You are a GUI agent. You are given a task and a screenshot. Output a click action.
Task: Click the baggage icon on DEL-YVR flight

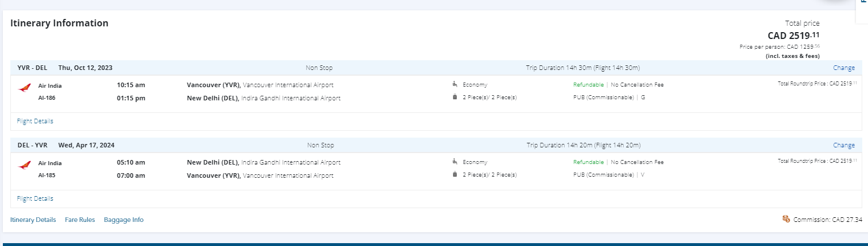455,174
